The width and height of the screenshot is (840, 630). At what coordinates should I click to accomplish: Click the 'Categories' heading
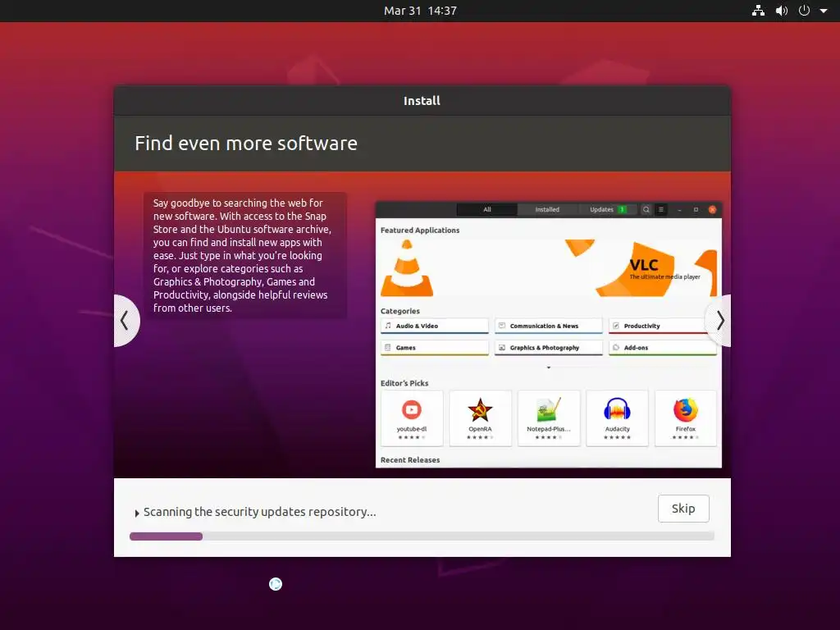400,311
